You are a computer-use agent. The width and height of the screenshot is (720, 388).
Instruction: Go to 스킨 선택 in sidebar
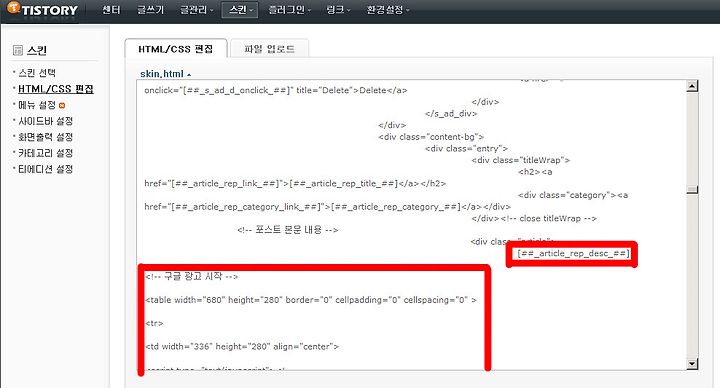tap(37, 73)
